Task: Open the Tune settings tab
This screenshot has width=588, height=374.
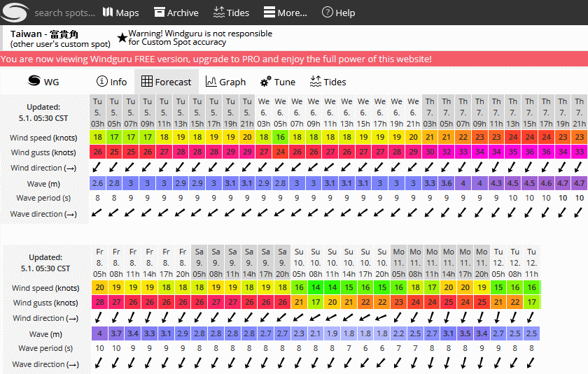Action: tap(278, 82)
